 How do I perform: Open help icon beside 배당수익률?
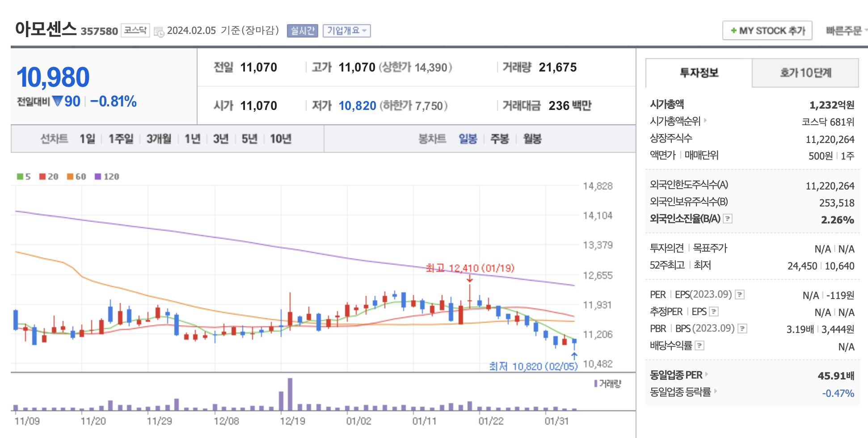pos(700,345)
